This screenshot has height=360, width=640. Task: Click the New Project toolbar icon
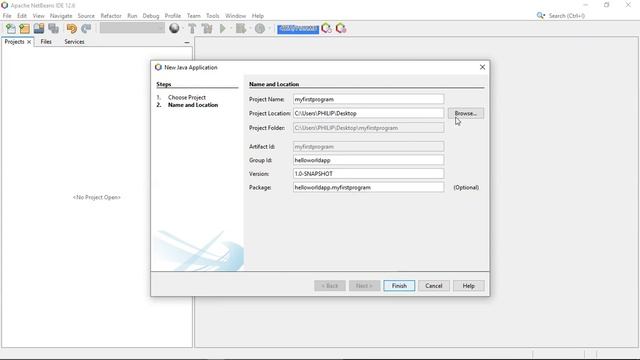24,28
